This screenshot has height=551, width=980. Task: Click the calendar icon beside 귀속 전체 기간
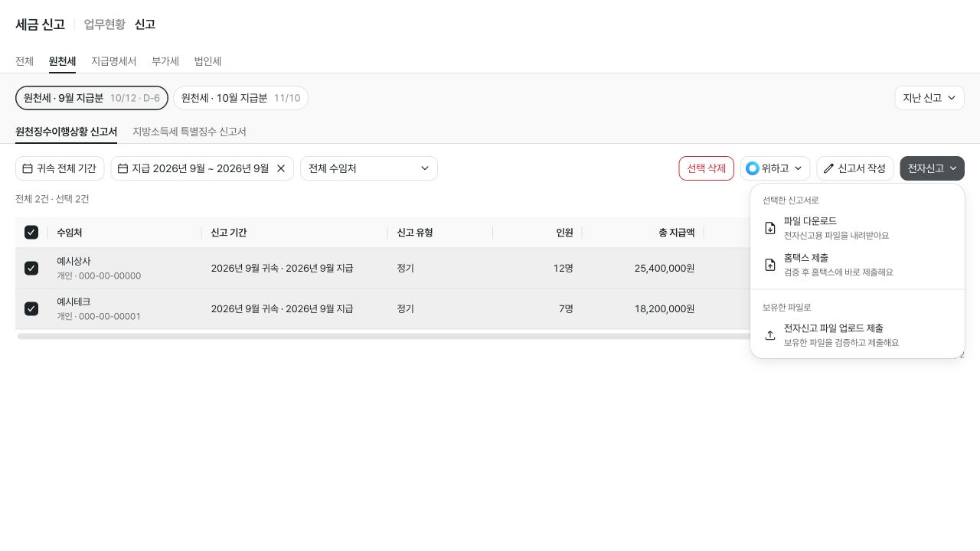tap(28, 168)
